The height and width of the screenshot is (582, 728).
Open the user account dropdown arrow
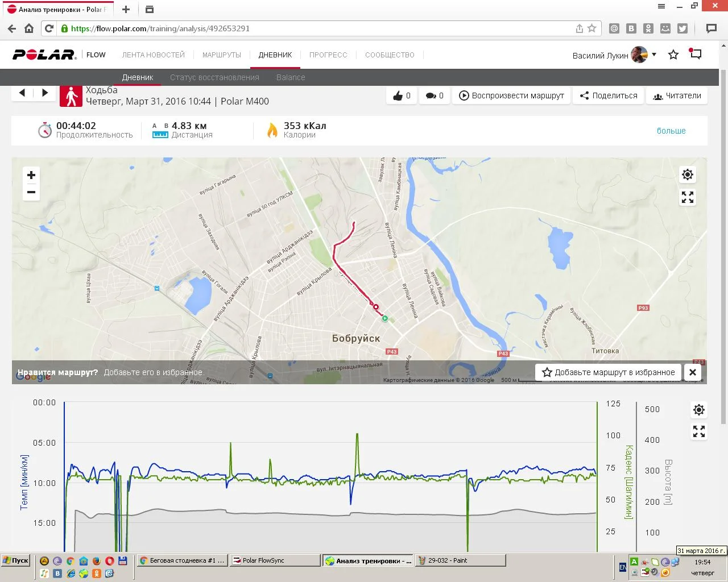click(x=654, y=55)
